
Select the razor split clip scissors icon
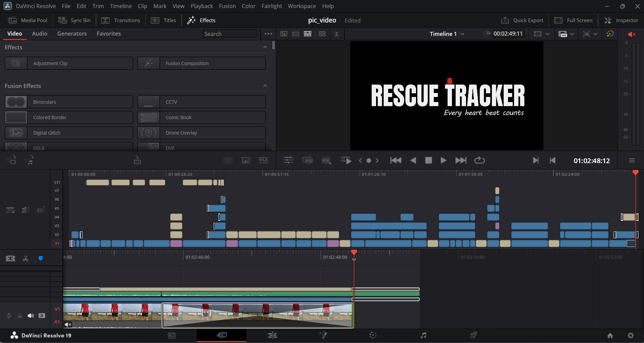pyautogui.click(x=26, y=258)
